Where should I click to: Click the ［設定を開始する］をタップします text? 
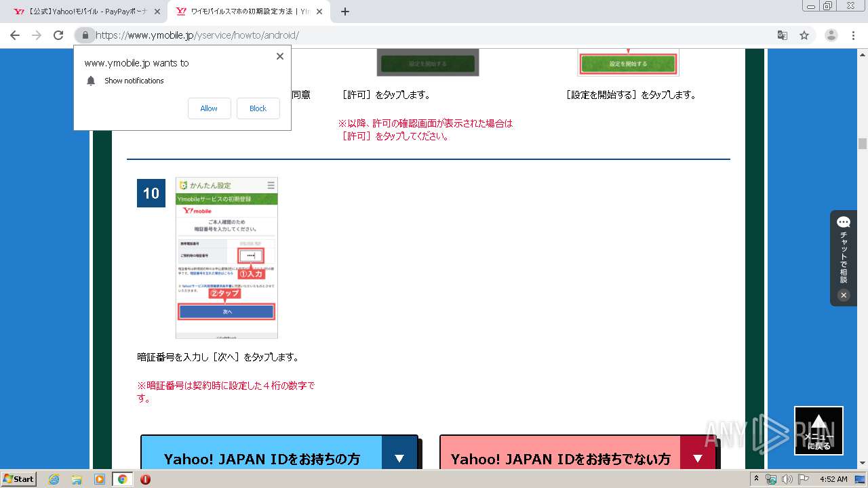tap(631, 95)
